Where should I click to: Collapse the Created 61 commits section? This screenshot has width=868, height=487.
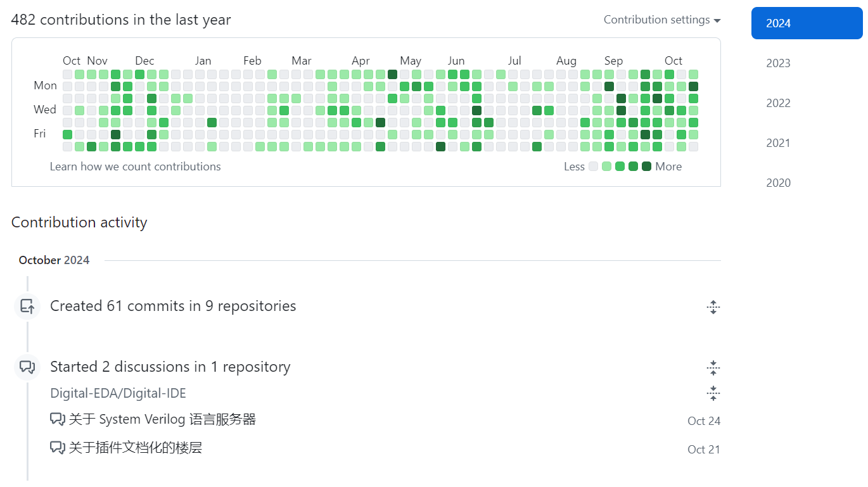click(713, 307)
